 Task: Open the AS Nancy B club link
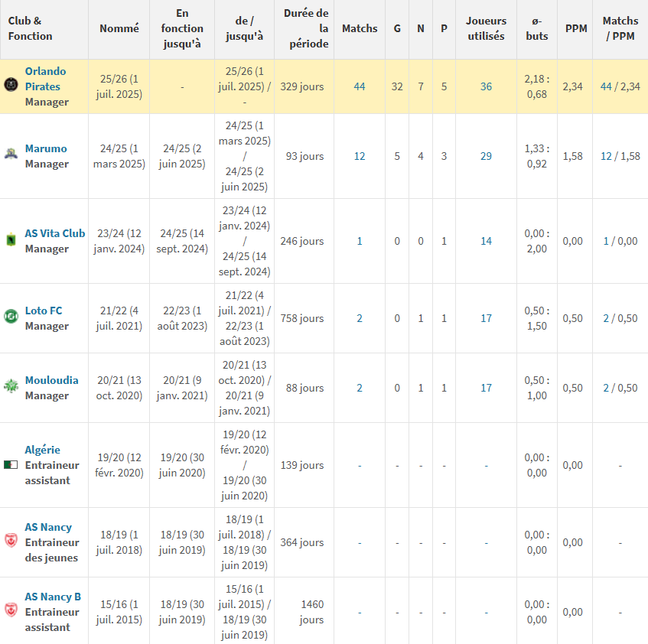[53, 597]
